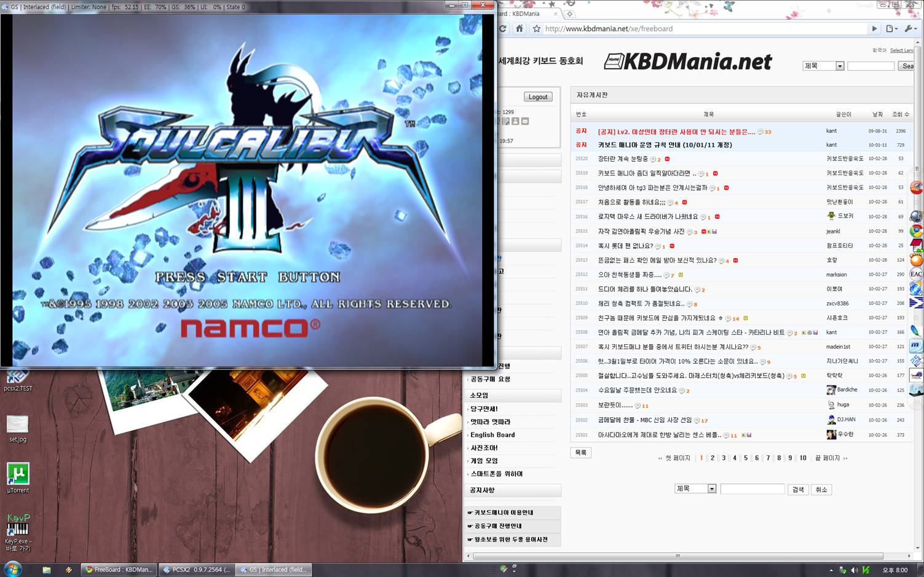The height and width of the screenshot is (577, 924).
Task: Click the 목록 list button
Action: tap(581, 452)
